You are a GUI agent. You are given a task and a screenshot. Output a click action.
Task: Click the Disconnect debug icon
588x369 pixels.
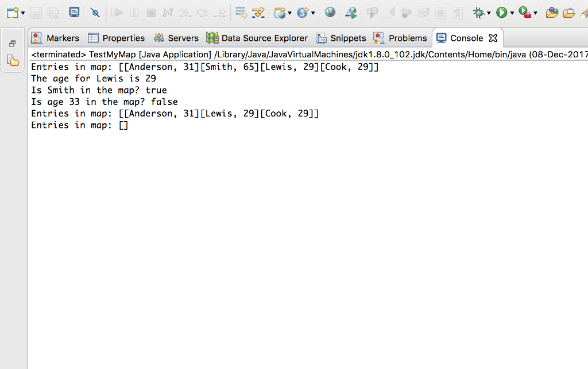pos(168,13)
